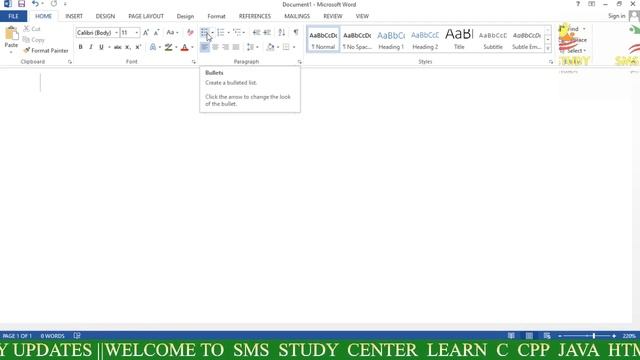Click the Save icon in quick access toolbar
This screenshot has width=640, height=360.
point(22,4)
